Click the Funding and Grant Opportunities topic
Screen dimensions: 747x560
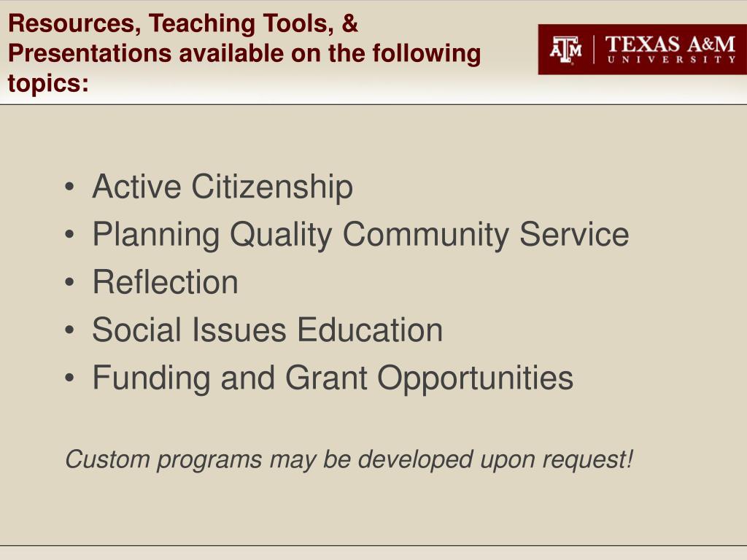(333, 378)
